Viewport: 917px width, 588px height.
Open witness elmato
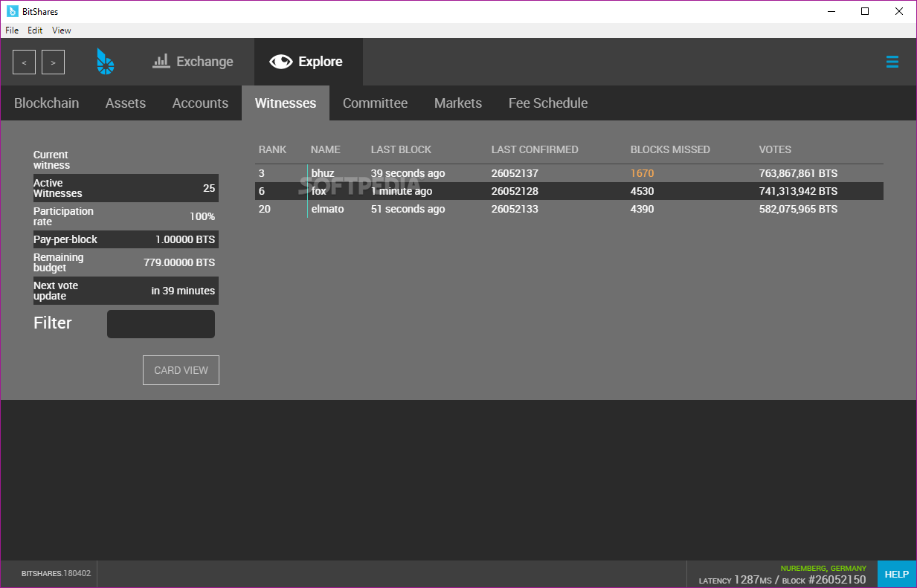pos(328,209)
